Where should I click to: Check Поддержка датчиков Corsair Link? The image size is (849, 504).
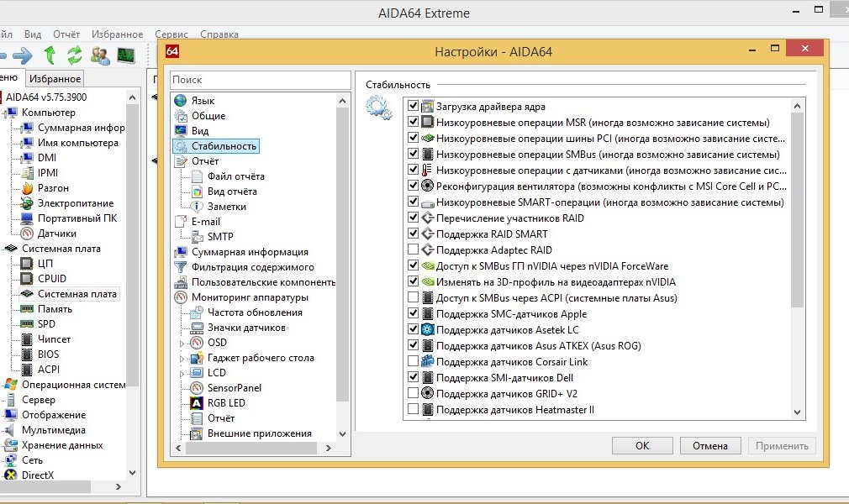(x=413, y=361)
